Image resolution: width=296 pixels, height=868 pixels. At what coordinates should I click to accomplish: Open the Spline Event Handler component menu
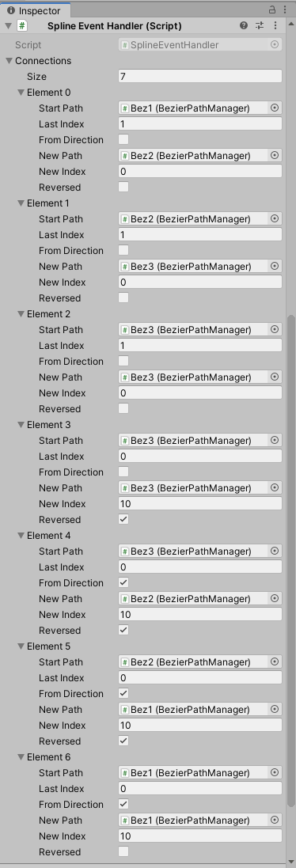pyautogui.click(x=275, y=25)
